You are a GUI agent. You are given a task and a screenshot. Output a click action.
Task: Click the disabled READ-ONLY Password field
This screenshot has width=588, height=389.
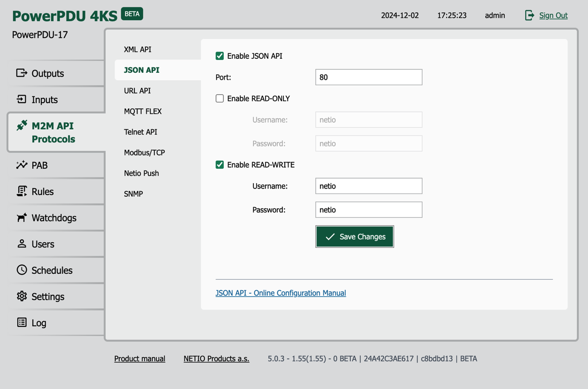(x=369, y=143)
